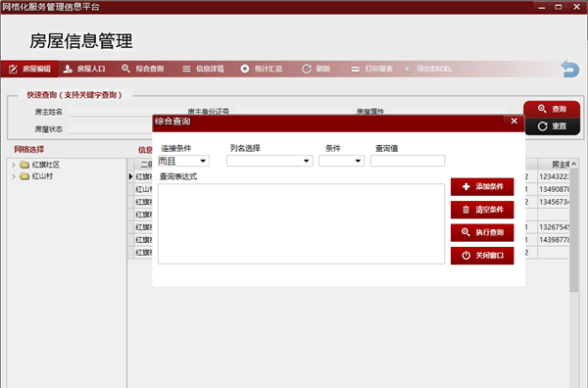Click the 查询值 input field
588x388 pixels.
point(408,161)
